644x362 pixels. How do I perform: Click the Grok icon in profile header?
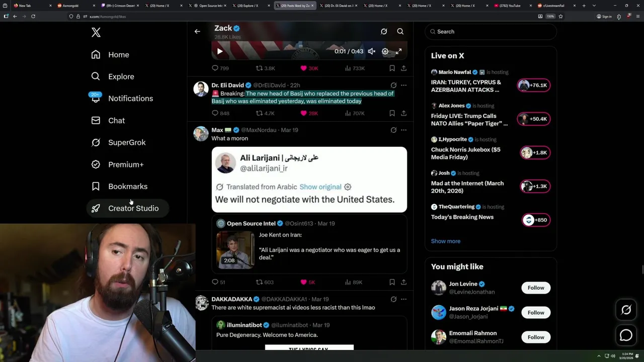click(384, 31)
